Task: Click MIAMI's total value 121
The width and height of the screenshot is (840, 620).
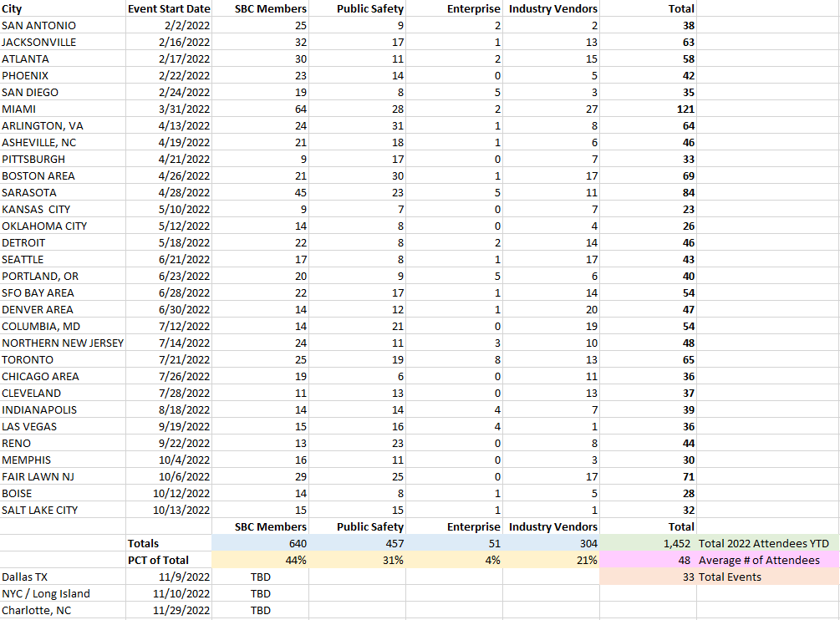Action: 648,109
